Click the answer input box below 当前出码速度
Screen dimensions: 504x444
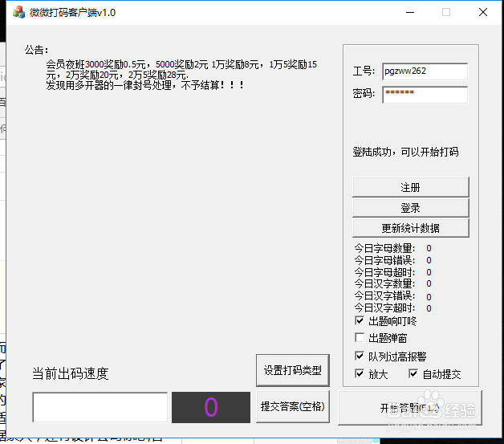pos(100,407)
